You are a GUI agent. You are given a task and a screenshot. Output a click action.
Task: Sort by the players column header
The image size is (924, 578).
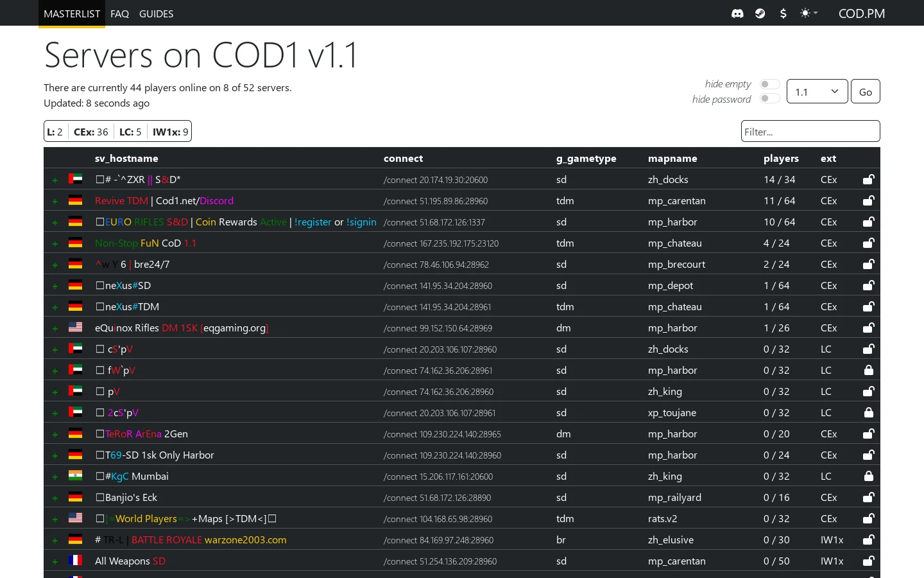(781, 159)
